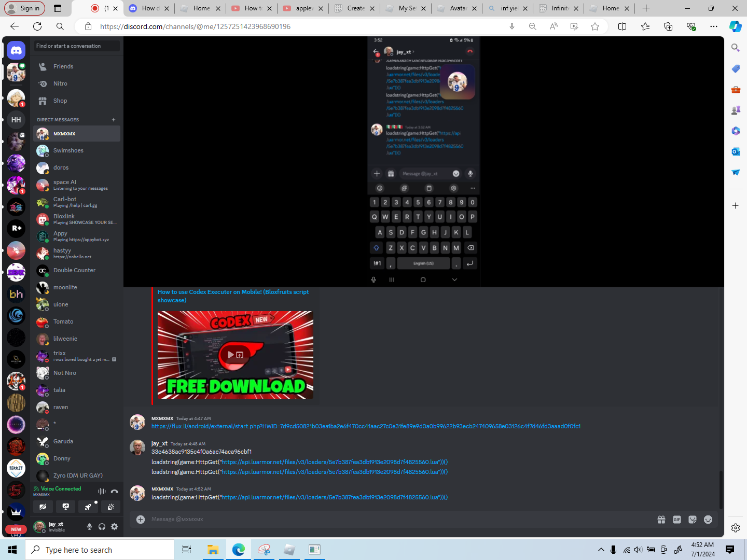The width and height of the screenshot is (747, 560).
Task: Click the Message @MXMXMX input field
Action: [399, 519]
